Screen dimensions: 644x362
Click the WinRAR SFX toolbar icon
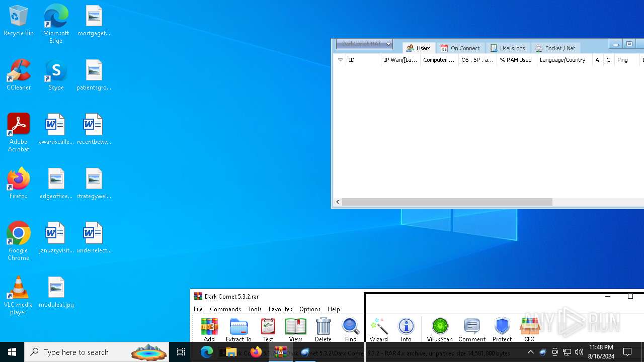pos(529,329)
